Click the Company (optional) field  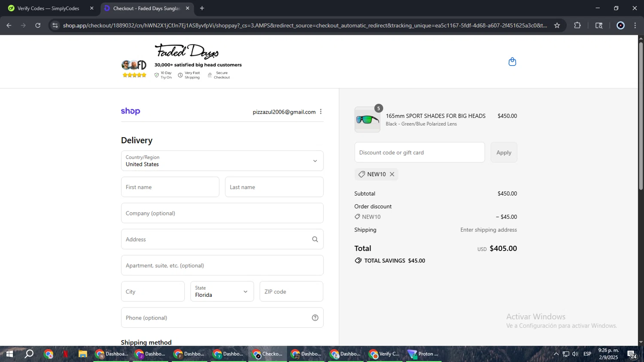tap(222, 213)
